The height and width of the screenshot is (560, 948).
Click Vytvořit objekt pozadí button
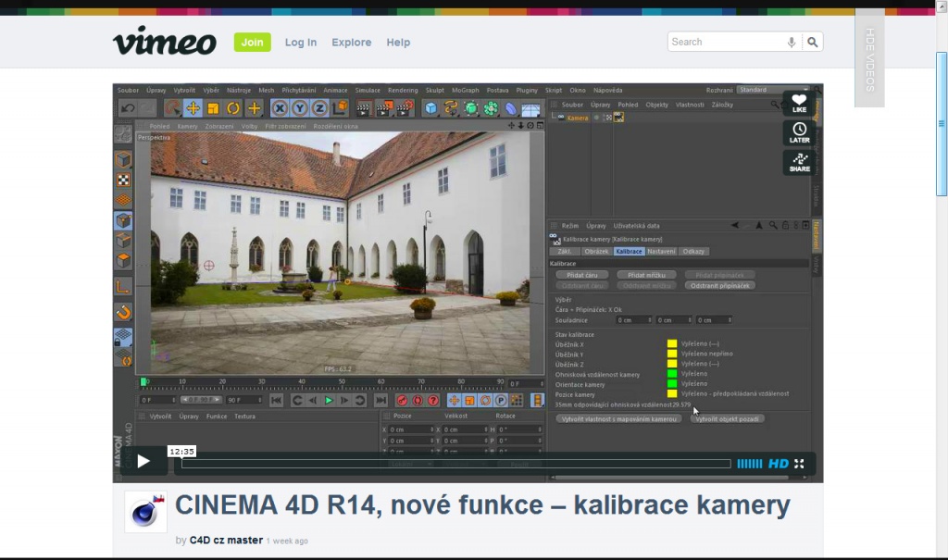tap(727, 419)
